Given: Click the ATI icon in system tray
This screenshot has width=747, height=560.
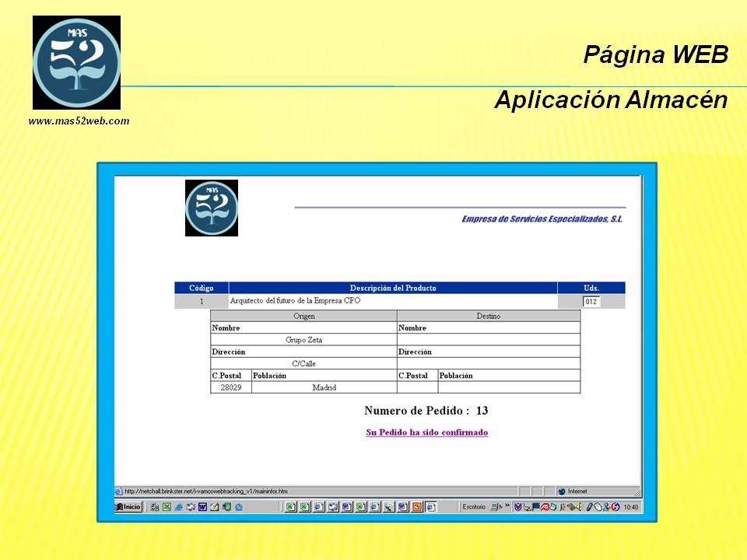Looking at the screenshot, I should point(545,507).
